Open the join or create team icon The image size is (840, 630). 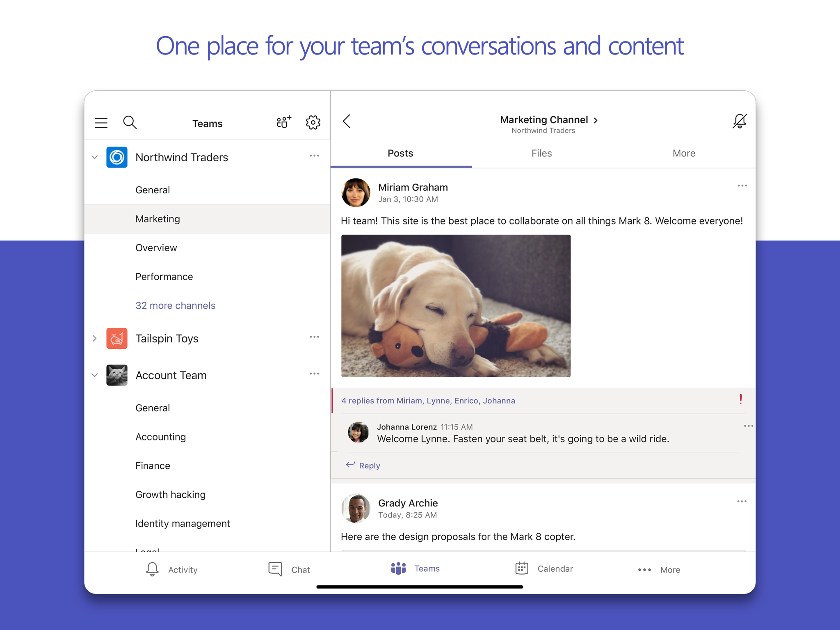click(283, 122)
